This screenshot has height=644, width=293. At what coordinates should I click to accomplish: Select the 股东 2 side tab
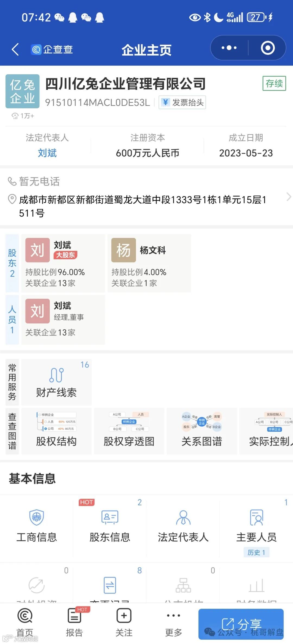[x=12, y=263]
